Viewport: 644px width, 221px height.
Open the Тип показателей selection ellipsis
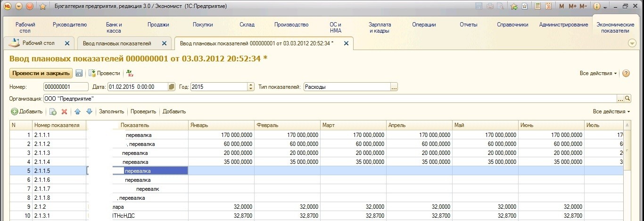point(394,87)
